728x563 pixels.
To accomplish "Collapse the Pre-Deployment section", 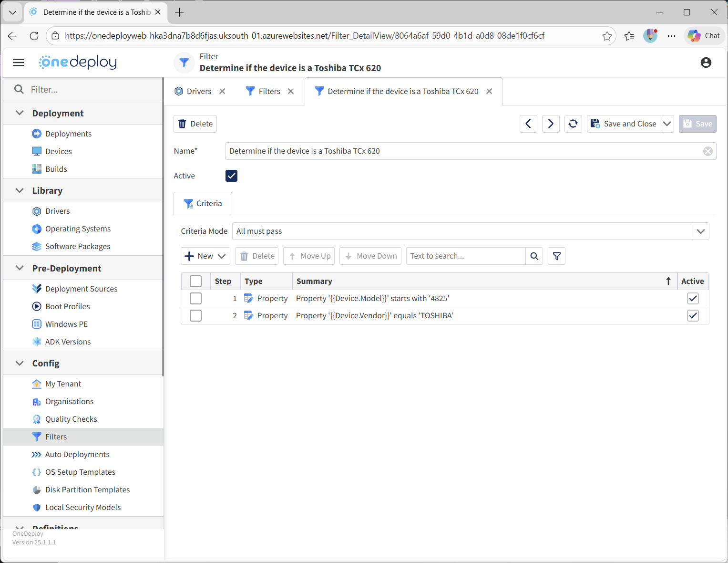I will 20,268.
